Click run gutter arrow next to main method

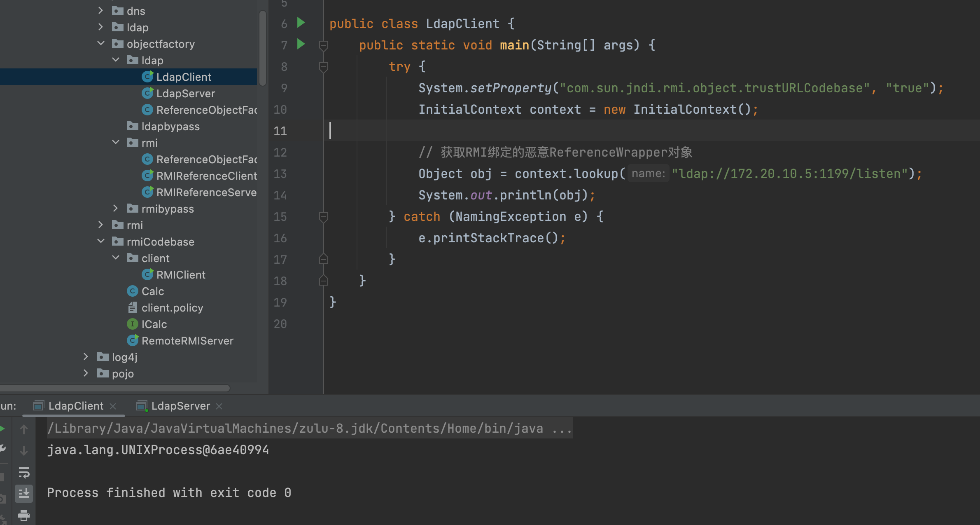coord(301,44)
